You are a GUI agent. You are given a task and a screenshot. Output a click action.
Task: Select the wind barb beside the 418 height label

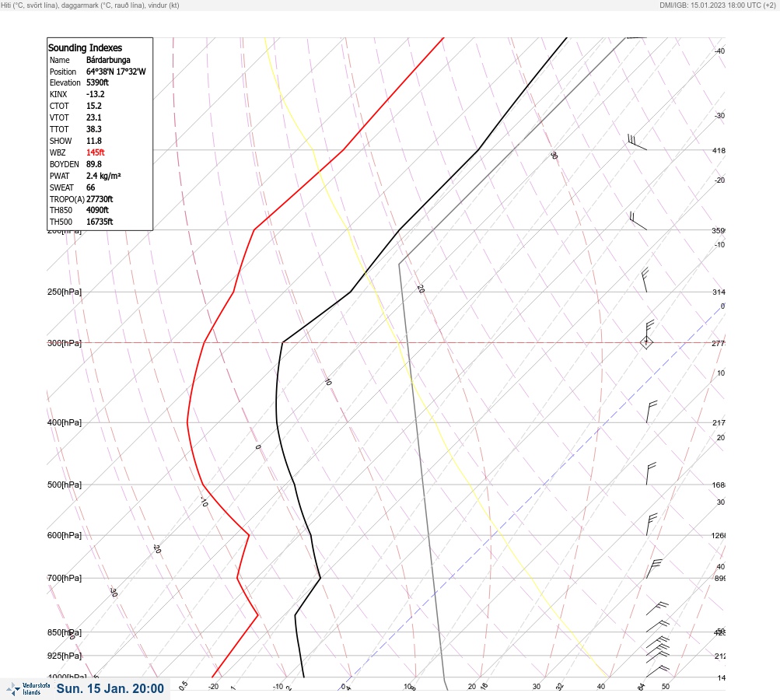pyautogui.click(x=637, y=142)
